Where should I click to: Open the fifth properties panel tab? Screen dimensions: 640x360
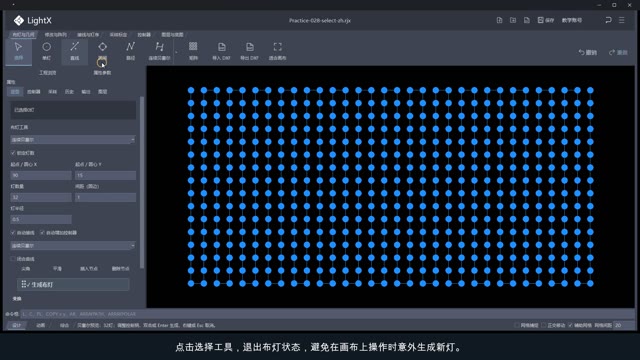pos(86,92)
